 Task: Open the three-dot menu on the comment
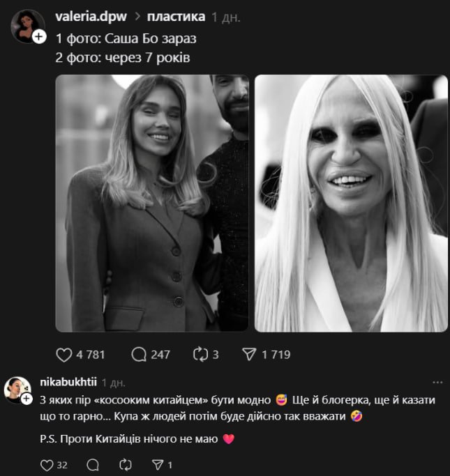click(437, 382)
